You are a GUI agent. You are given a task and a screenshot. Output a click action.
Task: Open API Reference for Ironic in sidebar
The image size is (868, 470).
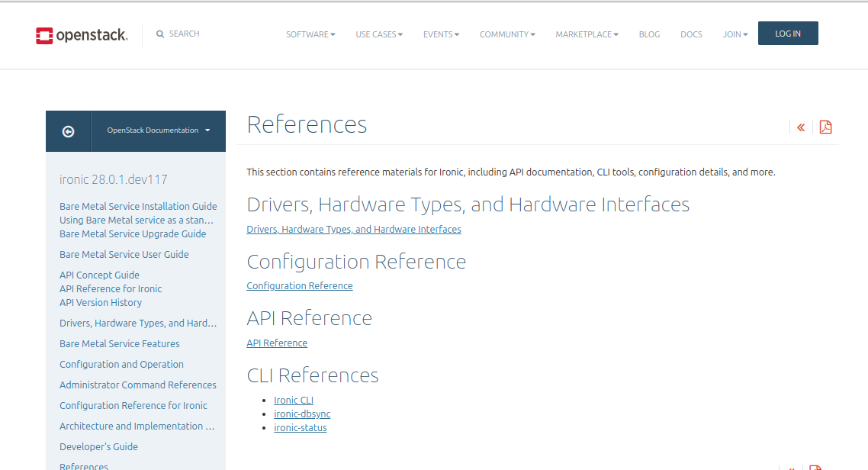[111, 289]
